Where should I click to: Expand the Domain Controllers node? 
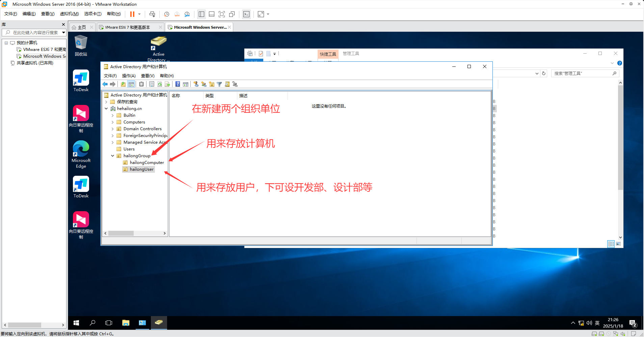[x=112, y=129]
